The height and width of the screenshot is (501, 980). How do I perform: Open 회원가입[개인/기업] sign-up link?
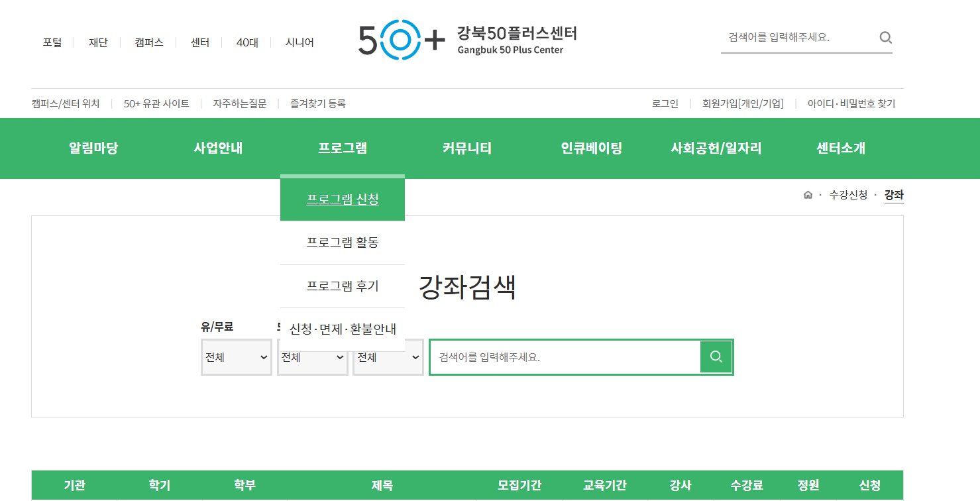pyautogui.click(x=743, y=103)
